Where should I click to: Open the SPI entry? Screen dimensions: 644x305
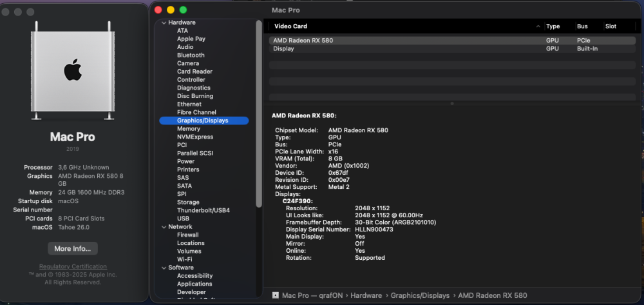tap(182, 194)
